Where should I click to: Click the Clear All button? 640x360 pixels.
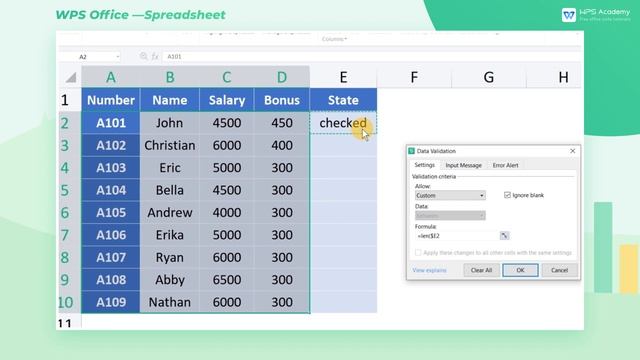coord(481,270)
